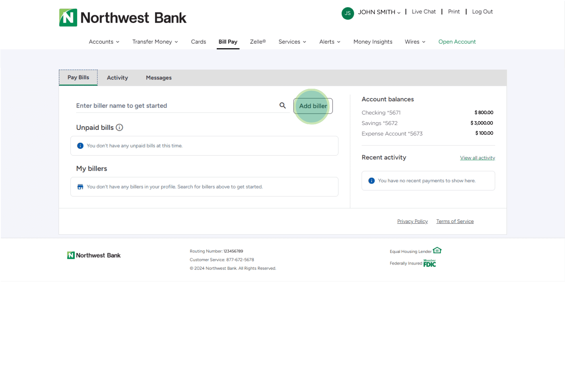Click the footer Northwest Bank logo

click(94, 255)
